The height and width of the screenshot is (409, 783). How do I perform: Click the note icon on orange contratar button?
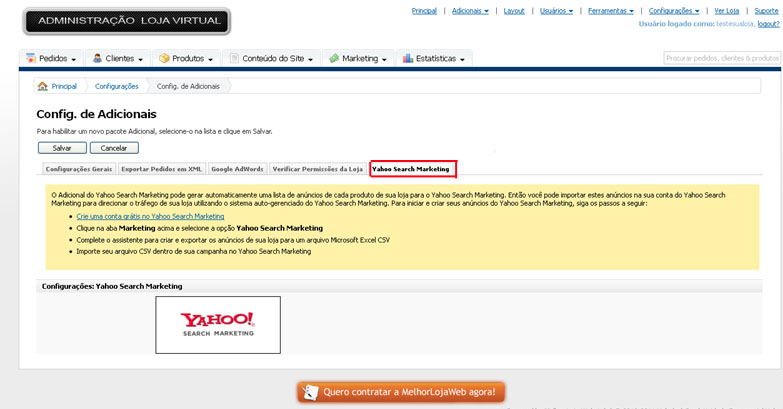(310, 392)
